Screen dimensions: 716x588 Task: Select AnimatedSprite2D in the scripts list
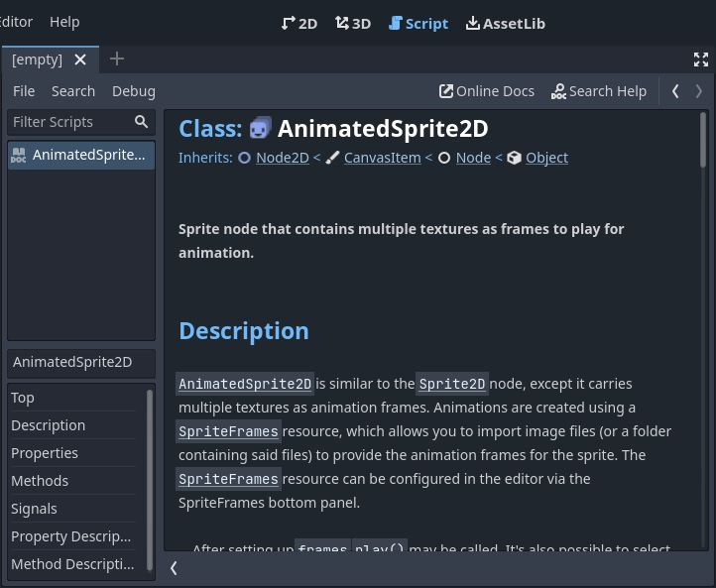click(x=81, y=155)
